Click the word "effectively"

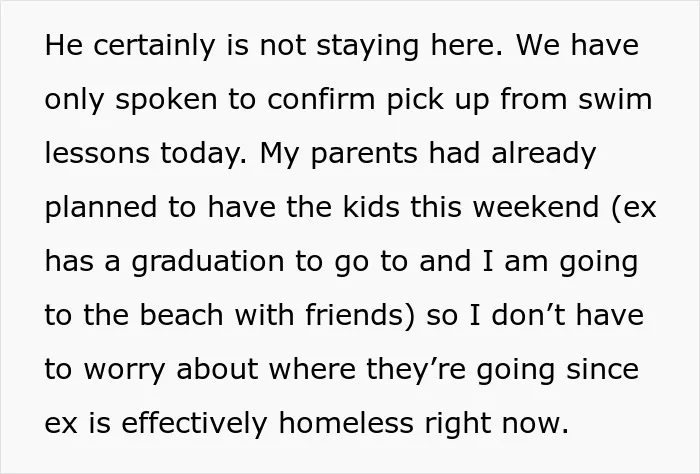194,423
